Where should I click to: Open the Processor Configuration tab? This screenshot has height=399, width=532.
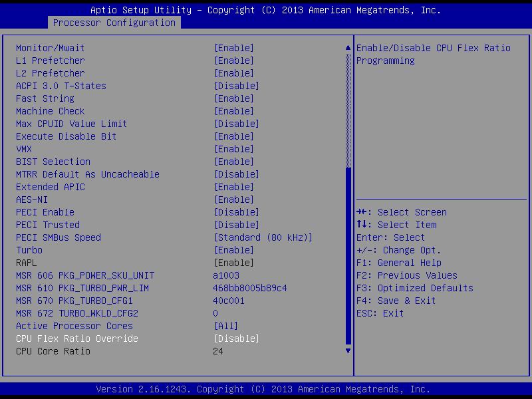tap(114, 23)
